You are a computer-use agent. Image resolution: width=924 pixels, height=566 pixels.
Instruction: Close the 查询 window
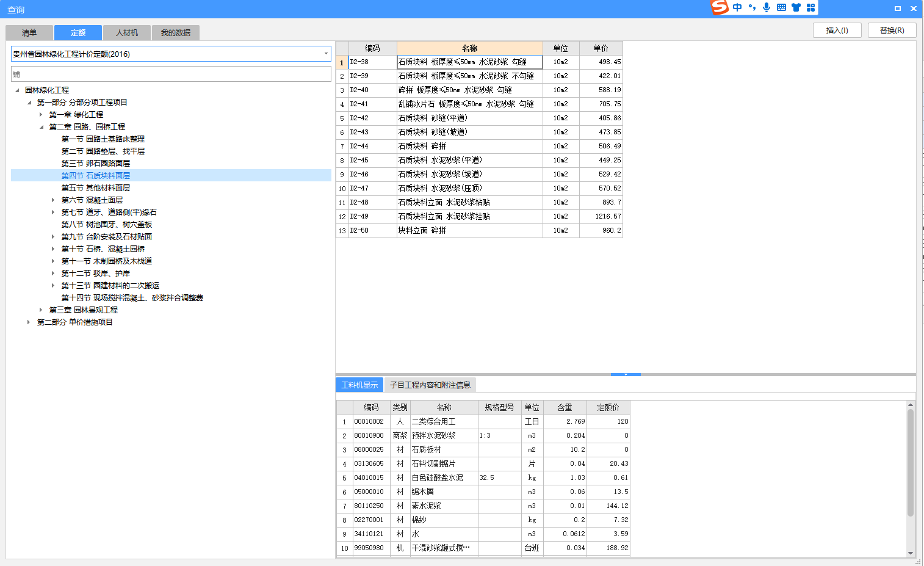click(914, 9)
